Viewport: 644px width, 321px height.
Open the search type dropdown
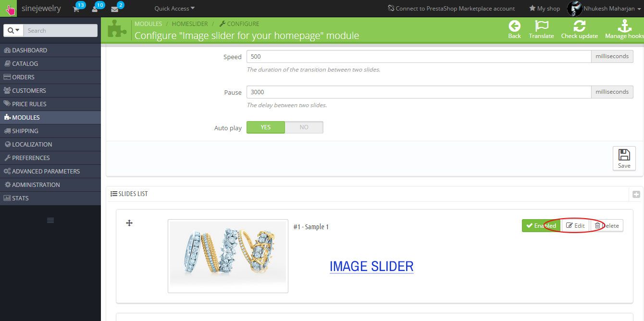12,30
